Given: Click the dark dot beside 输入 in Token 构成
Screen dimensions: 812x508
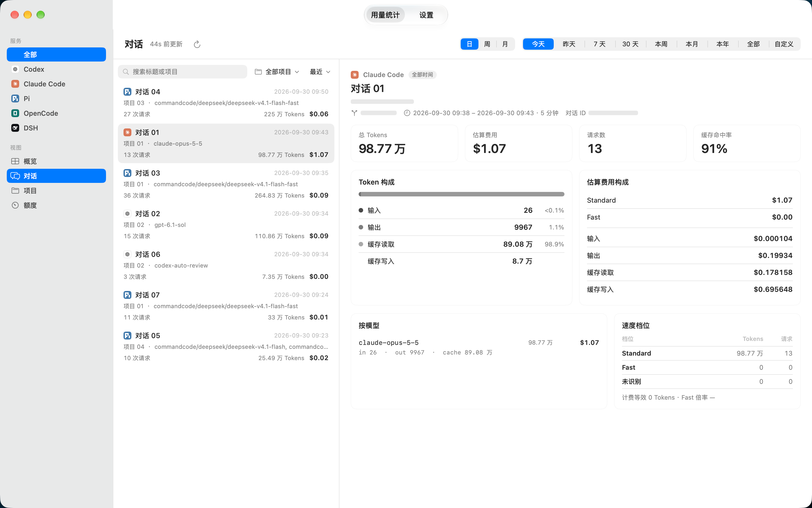Looking at the screenshot, I should point(361,210).
